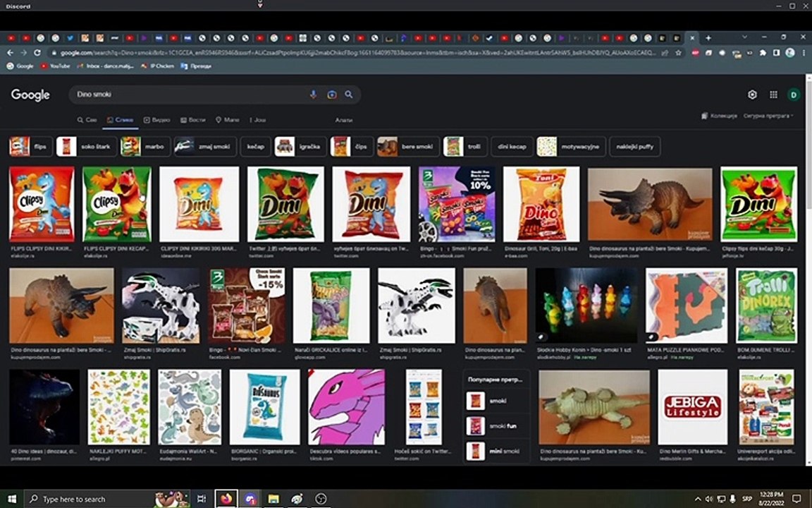Screen dimensions: 812x508
Task: Expand the Сигурна претрага dropdown
Action: click(768, 116)
